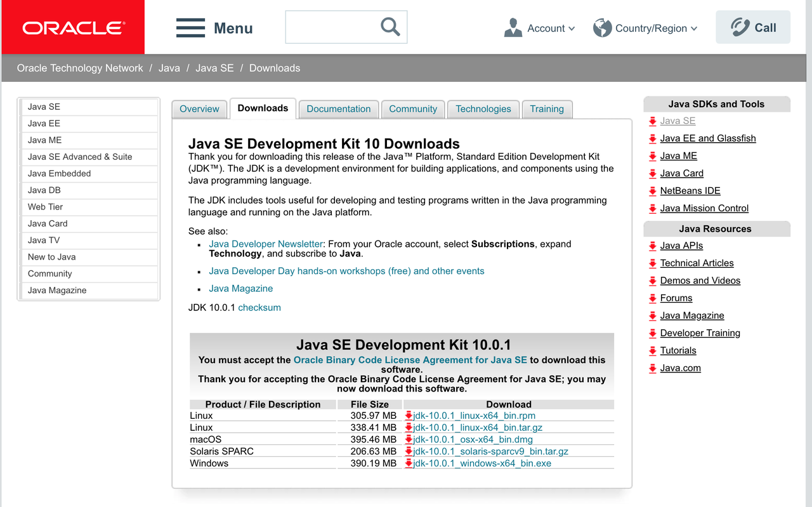Select Java EE in left sidebar
The image size is (812, 507).
89,124
